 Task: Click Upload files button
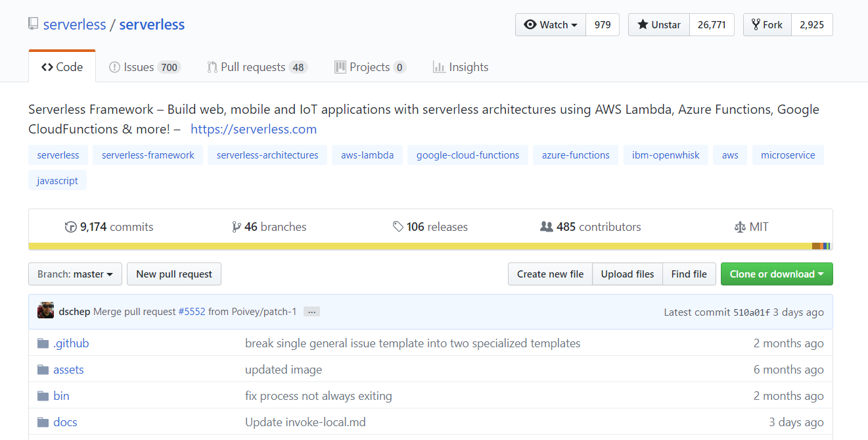tap(628, 274)
